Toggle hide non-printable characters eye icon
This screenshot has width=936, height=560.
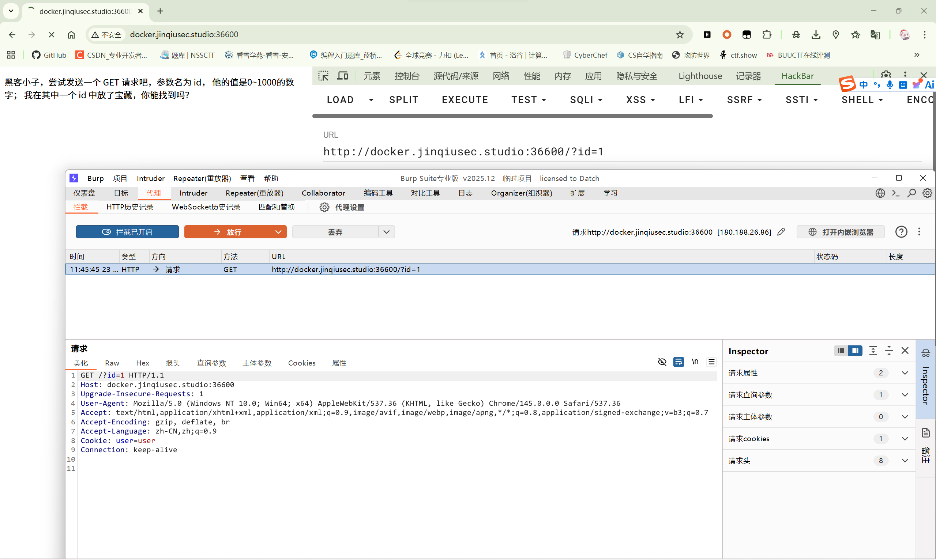point(662,362)
